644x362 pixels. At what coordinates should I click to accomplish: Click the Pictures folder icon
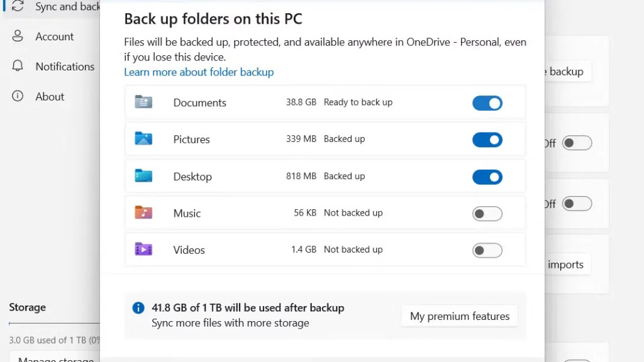(x=143, y=139)
